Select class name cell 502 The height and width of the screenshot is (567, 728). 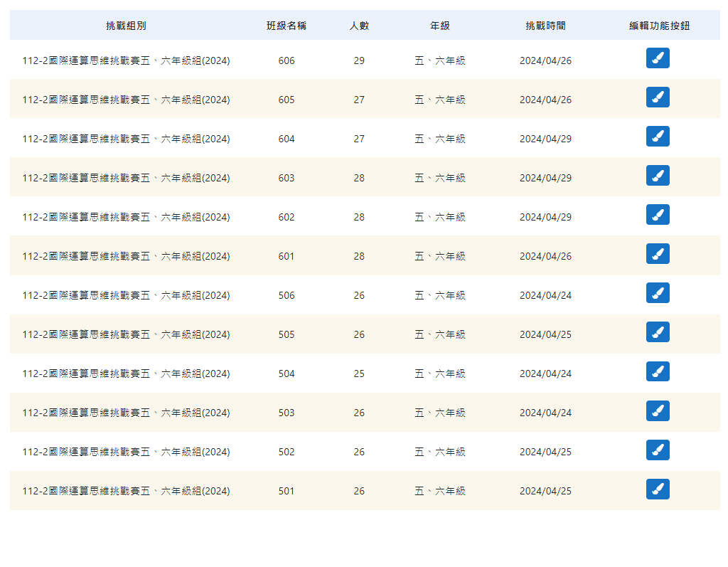(287, 452)
